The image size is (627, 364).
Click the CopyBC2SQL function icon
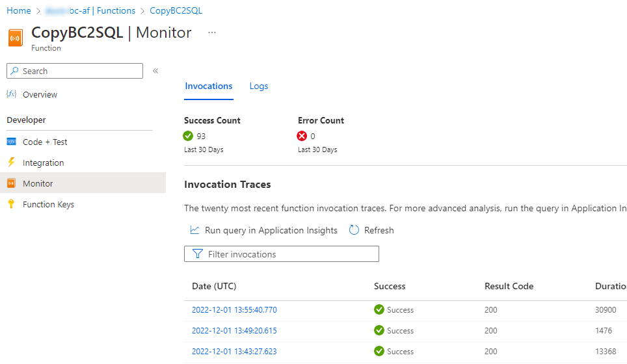(x=15, y=38)
